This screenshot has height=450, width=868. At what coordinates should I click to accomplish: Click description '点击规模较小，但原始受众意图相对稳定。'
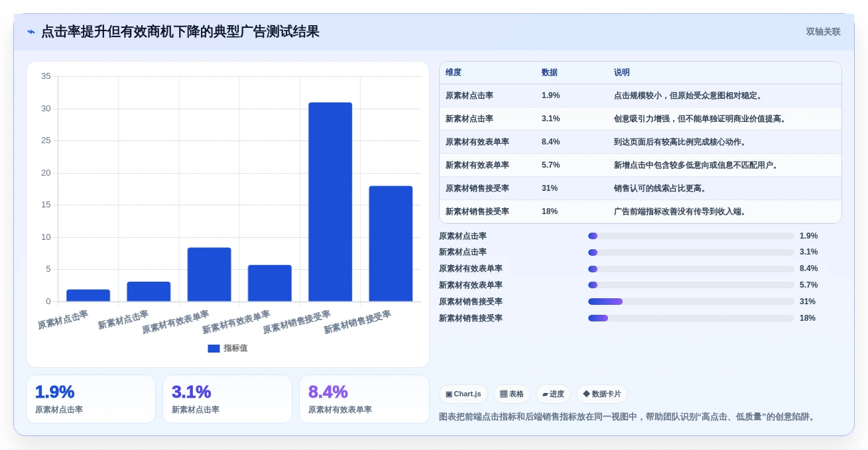click(690, 95)
